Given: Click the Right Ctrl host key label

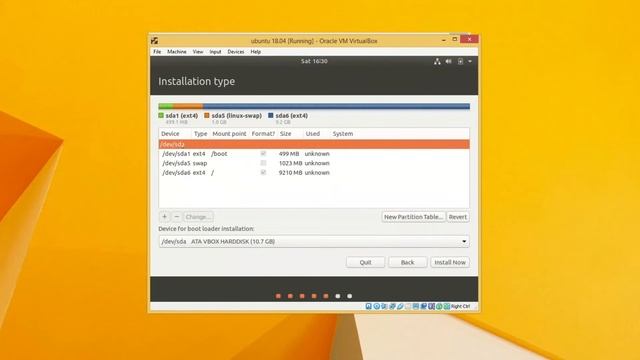Looking at the screenshot, I should point(460,306).
